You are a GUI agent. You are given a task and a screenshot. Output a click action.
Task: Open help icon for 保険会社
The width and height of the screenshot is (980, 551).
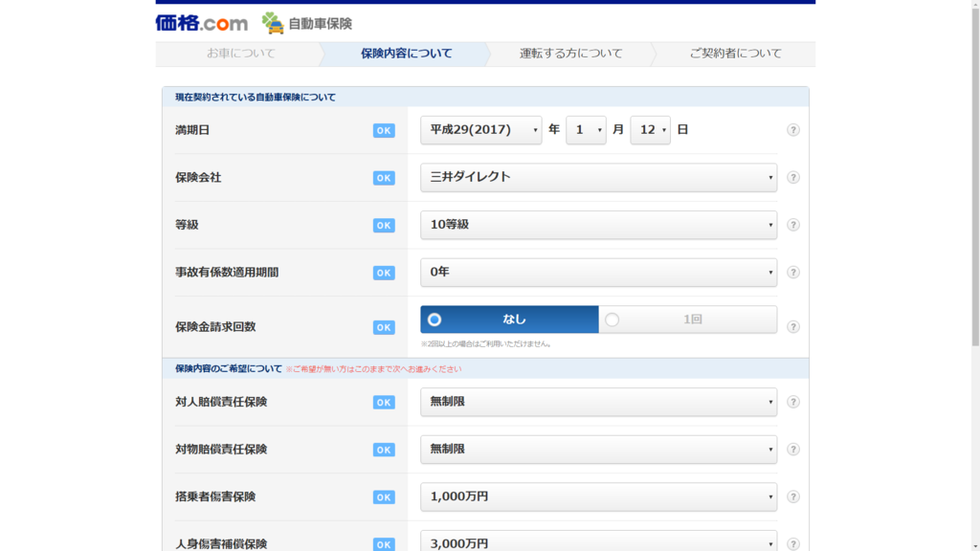[x=793, y=177]
